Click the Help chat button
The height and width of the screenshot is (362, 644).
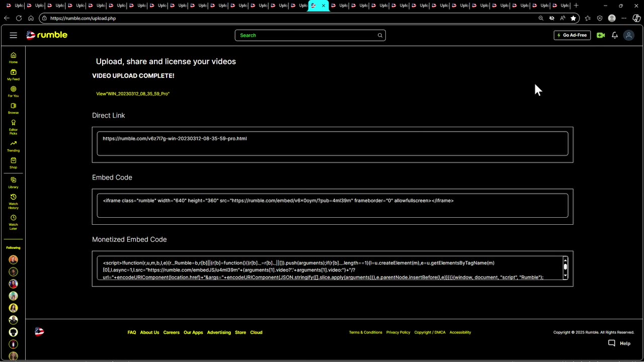(619, 343)
